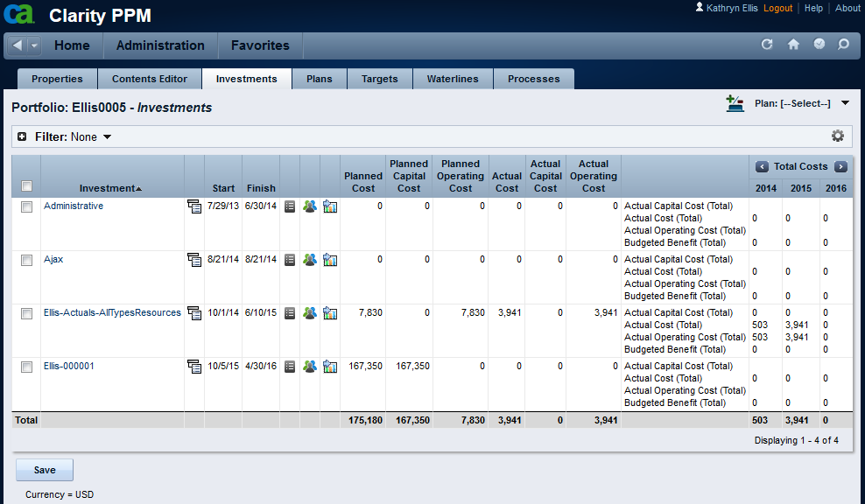Image resolution: width=865 pixels, height=504 pixels.
Task: Click the add-to-plan icon beside Plan
Action: click(735, 103)
